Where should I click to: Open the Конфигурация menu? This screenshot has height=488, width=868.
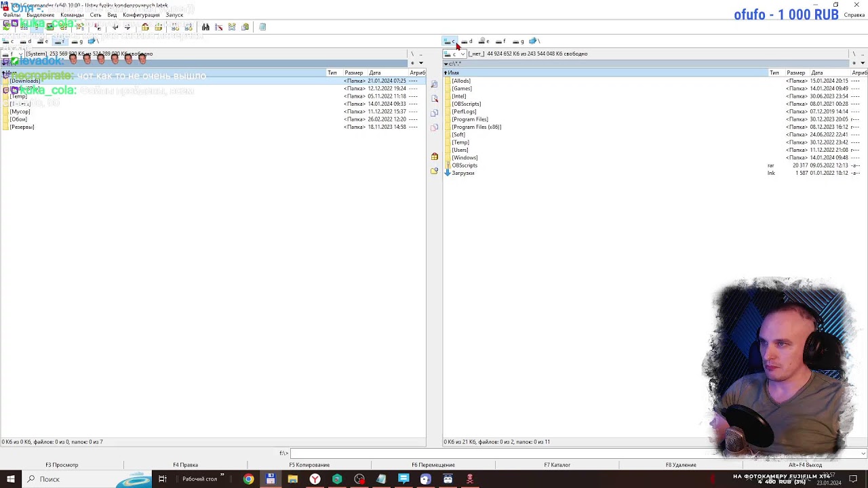(x=141, y=15)
